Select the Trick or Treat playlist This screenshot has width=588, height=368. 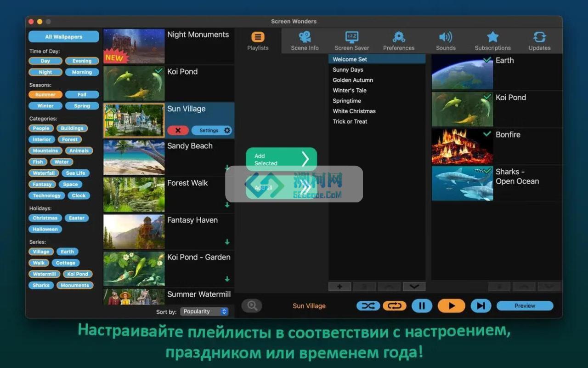click(x=377, y=121)
